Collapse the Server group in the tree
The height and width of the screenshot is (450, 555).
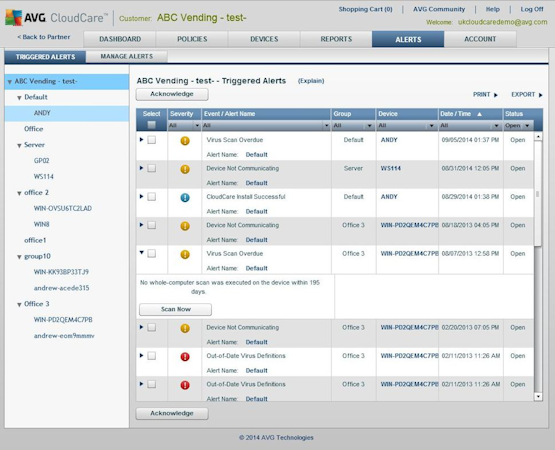[19, 146]
